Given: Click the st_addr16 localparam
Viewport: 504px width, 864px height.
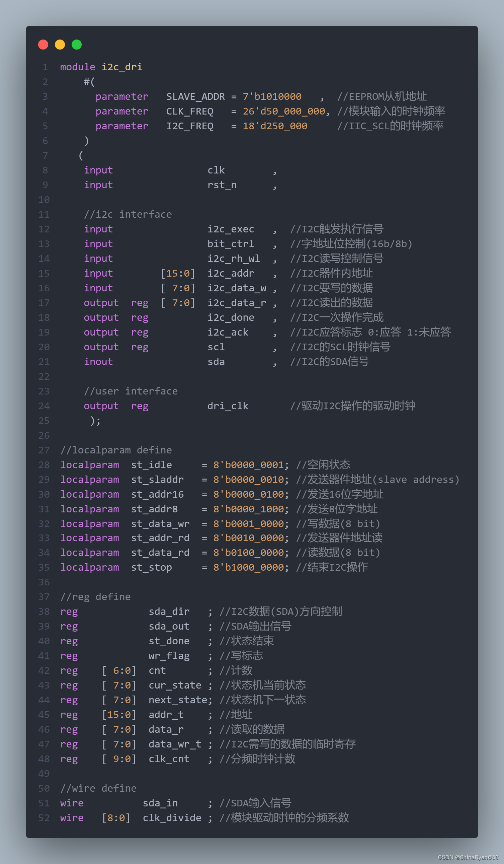Looking at the screenshot, I should [157, 495].
